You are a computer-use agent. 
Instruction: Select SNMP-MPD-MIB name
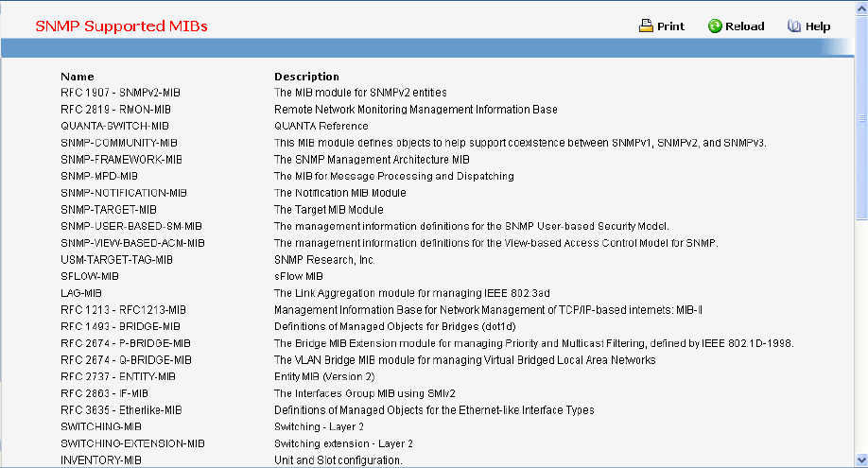pos(99,176)
